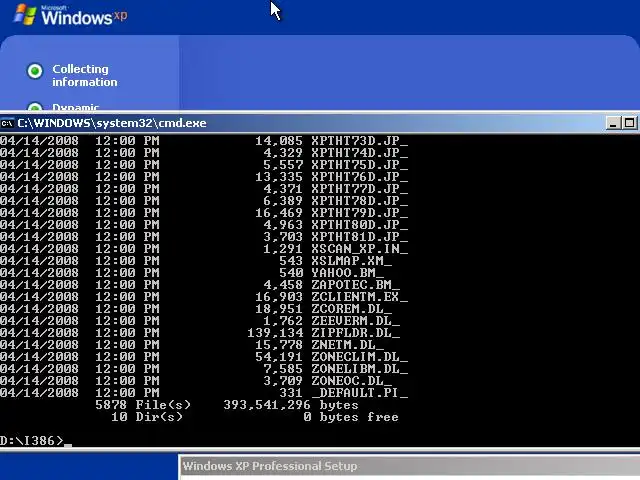Image resolution: width=640 pixels, height=480 pixels.
Task: Click the Windows XP logo flag
Action: click(x=25, y=15)
